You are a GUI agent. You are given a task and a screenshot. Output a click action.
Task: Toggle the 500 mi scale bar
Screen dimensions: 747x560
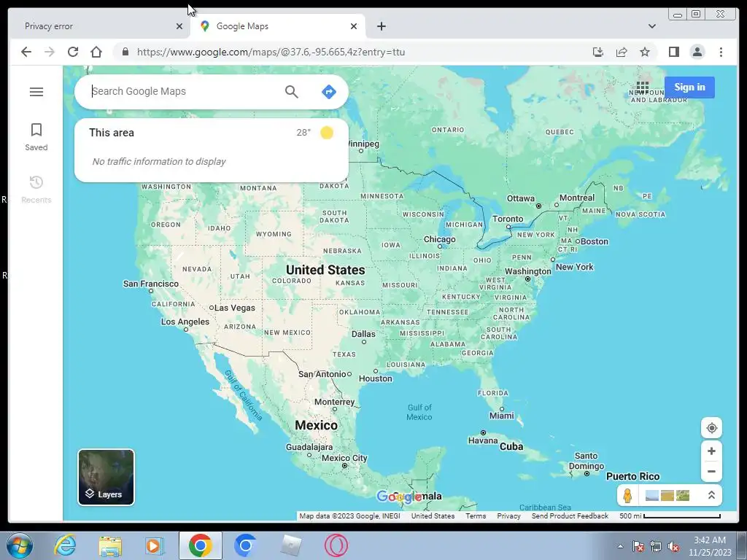click(x=670, y=516)
